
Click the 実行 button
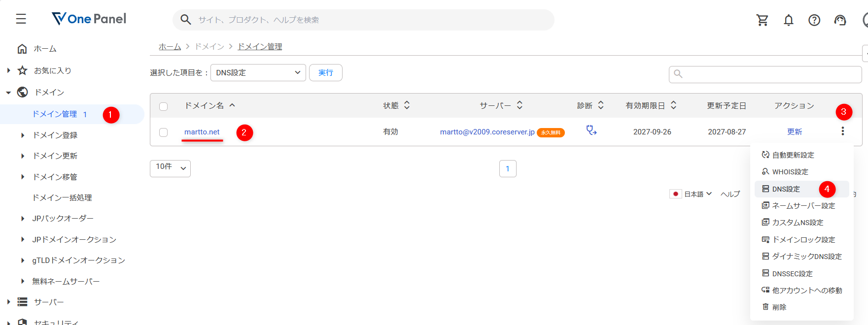click(325, 73)
